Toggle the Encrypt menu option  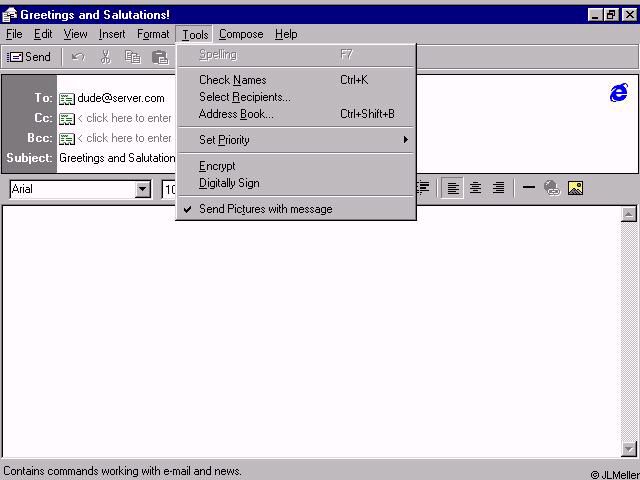point(296,166)
